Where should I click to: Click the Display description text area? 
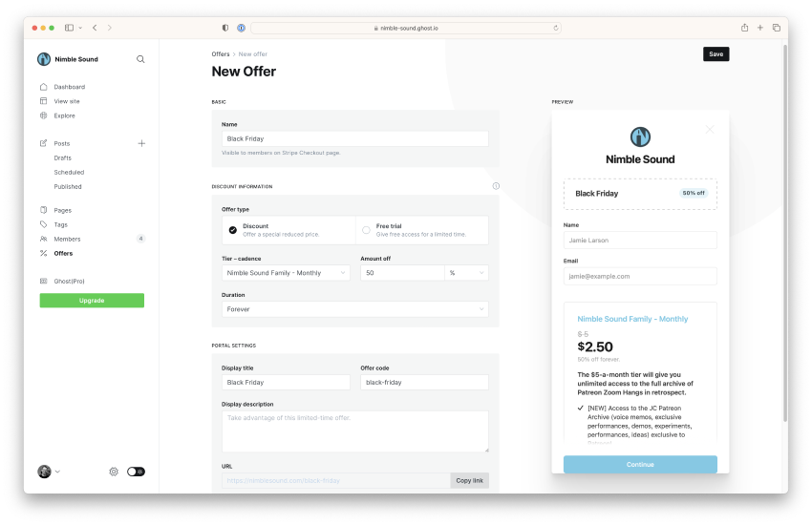(355, 431)
